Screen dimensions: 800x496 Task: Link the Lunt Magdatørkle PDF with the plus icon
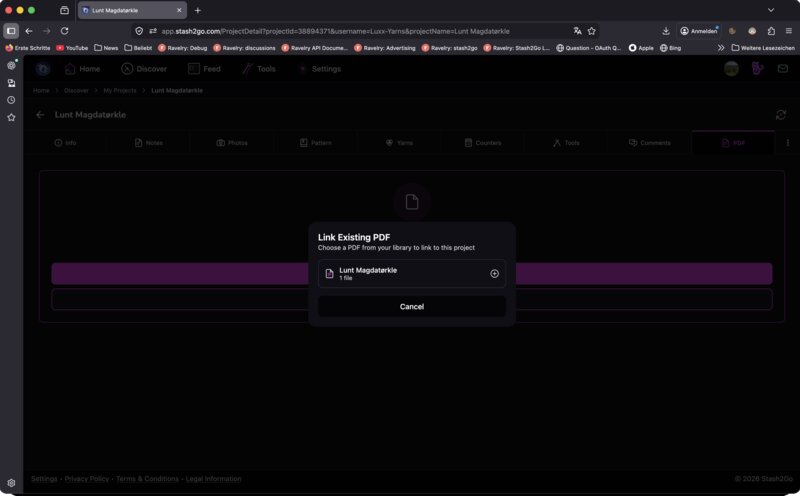[494, 274]
